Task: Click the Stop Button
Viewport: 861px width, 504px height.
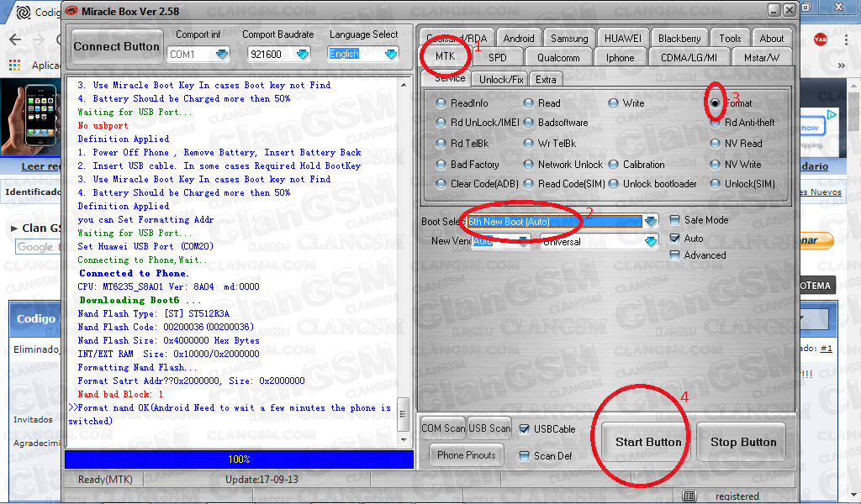Action: click(743, 442)
